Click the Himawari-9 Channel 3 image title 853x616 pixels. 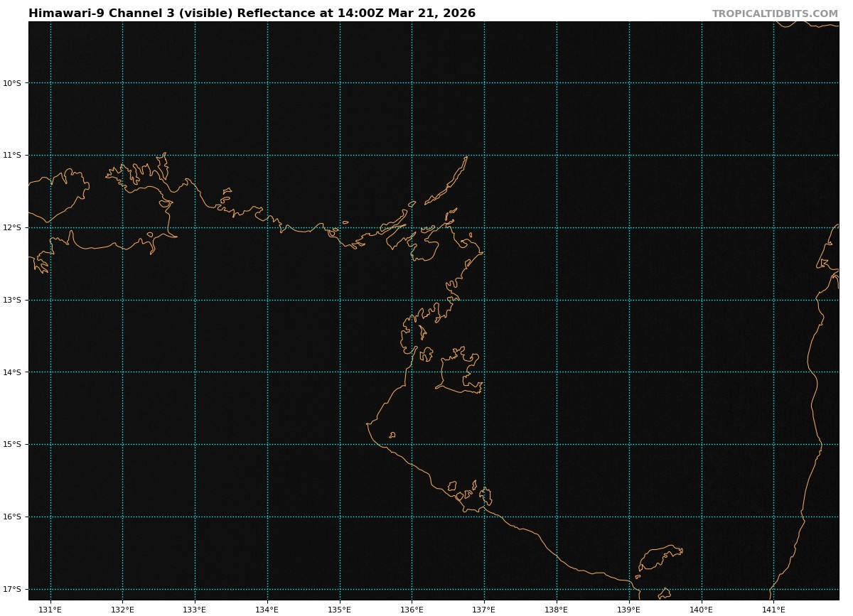(252, 13)
